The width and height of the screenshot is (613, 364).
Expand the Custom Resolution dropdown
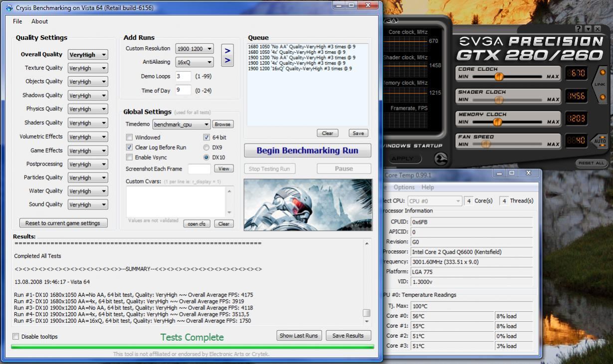195,49
